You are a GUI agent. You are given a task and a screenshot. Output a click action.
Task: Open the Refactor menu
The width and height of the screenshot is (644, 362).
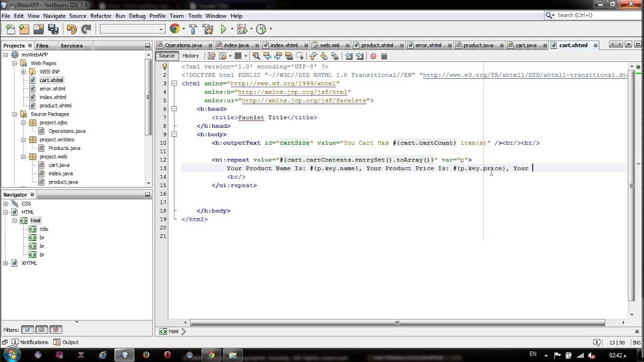(101, 16)
